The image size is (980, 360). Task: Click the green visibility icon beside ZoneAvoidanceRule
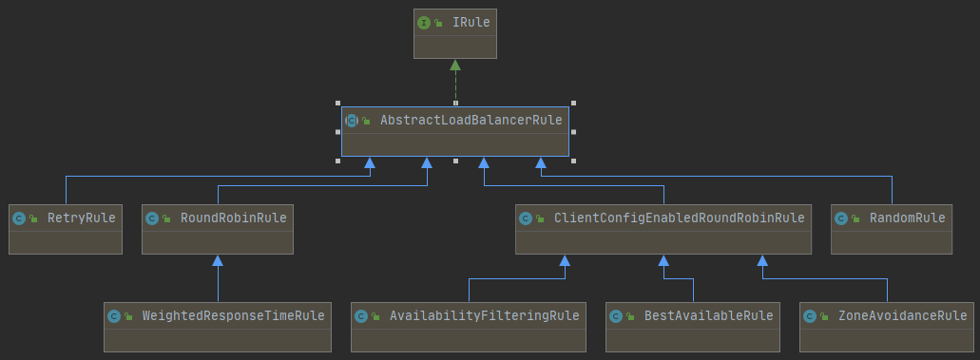click(824, 317)
